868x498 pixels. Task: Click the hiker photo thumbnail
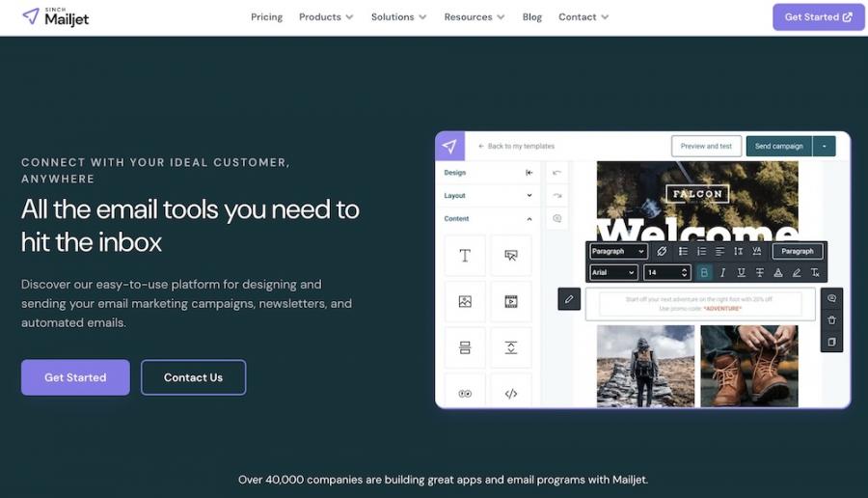645,366
